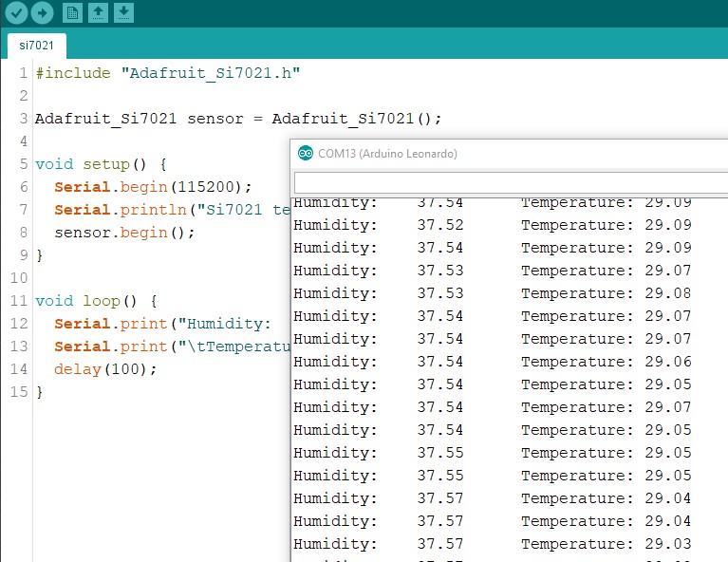The image size is (728, 562).
Task: Click the COM13 (Arduino Leonardo) window title
Action: click(x=387, y=154)
